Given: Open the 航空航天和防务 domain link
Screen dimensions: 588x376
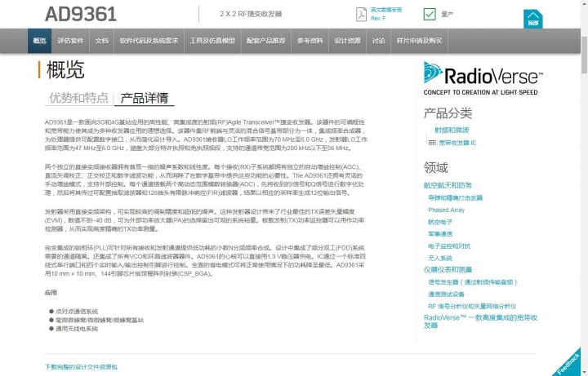Looking at the screenshot, I should point(448,185).
